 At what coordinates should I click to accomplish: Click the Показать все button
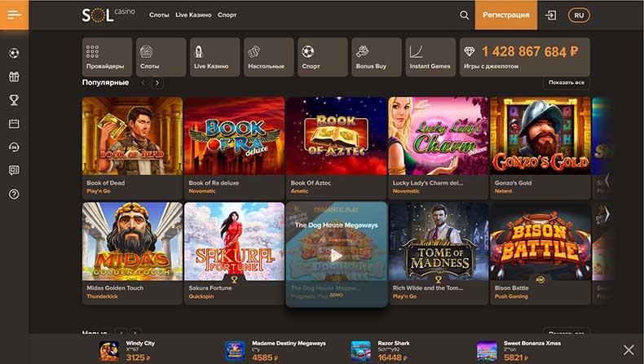(x=566, y=82)
